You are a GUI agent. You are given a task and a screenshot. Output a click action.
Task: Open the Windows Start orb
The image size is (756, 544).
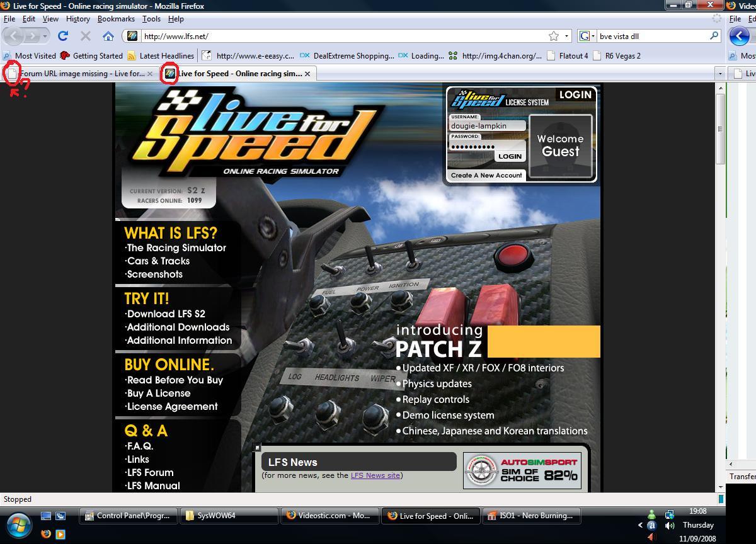coord(18,524)
